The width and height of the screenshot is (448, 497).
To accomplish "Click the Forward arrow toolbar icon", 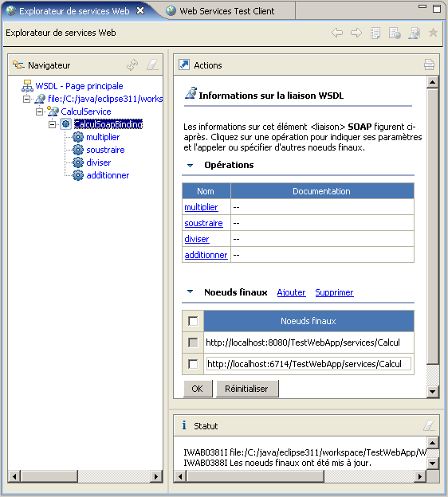I will point(356,33).
